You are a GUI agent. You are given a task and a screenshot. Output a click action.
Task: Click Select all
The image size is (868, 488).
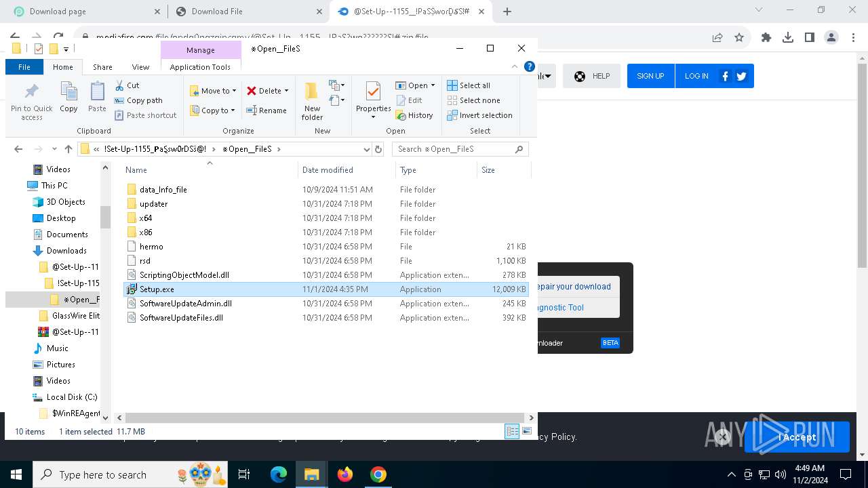tap(469, 85)
